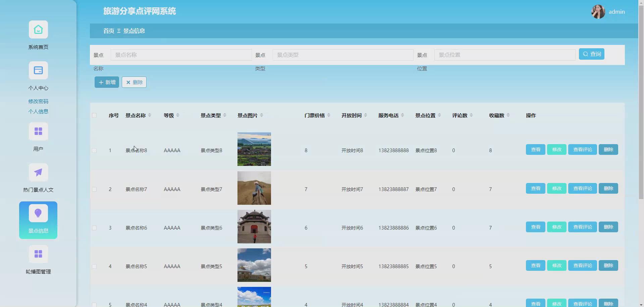Screen dimensions: 644x307
Task: Click the 查询 search button
Action: [x=591, y=54]
